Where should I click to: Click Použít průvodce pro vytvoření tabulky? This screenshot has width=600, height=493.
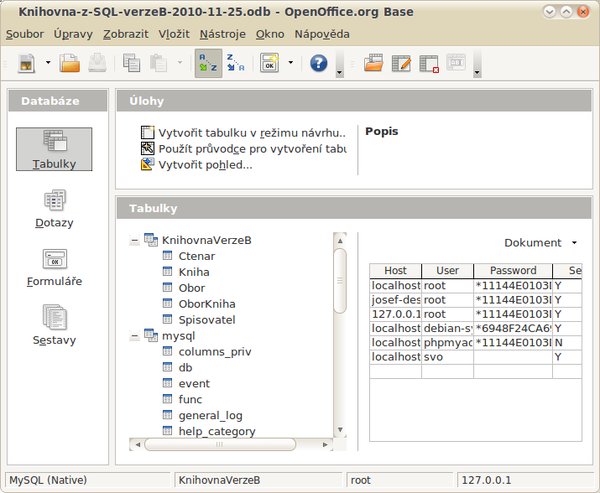(243, 149)
